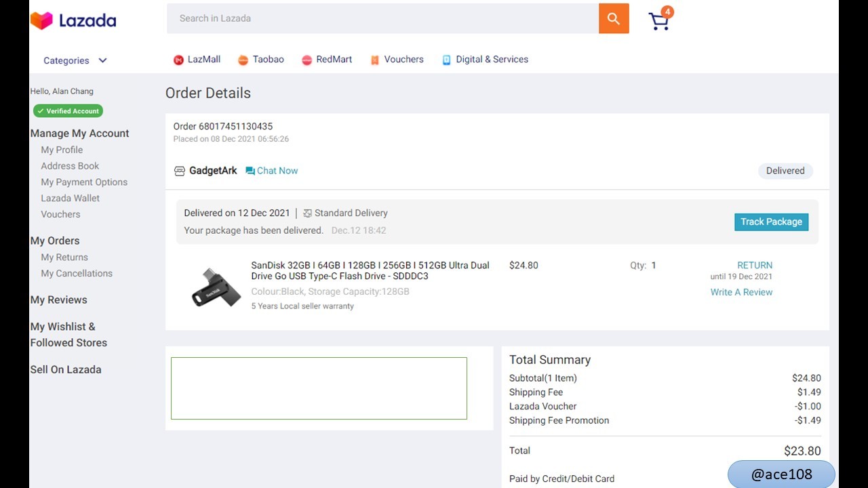Open the SanDisk flash drive thumbnail
This screenshot has height=488, width=868.
coord(216,287)
